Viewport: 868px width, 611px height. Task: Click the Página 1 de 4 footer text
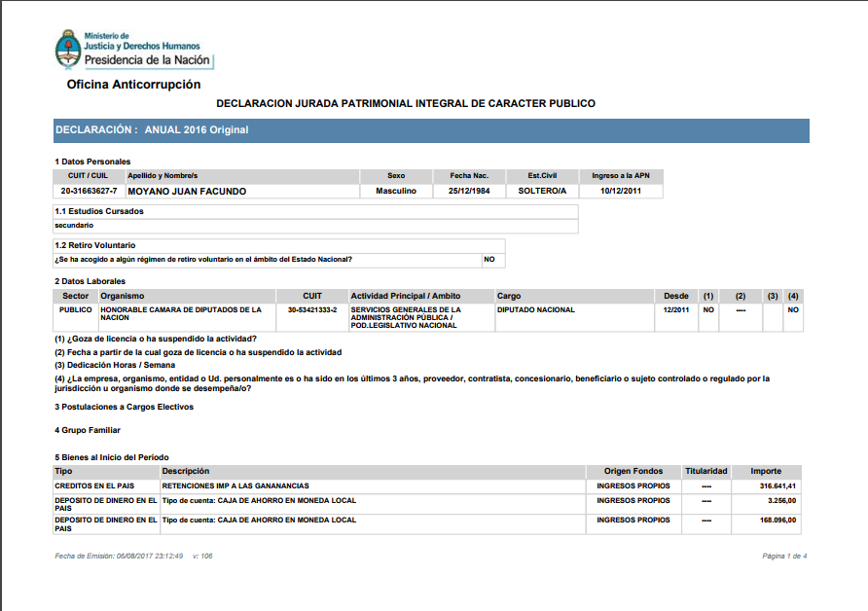click(x=784, y=556)
